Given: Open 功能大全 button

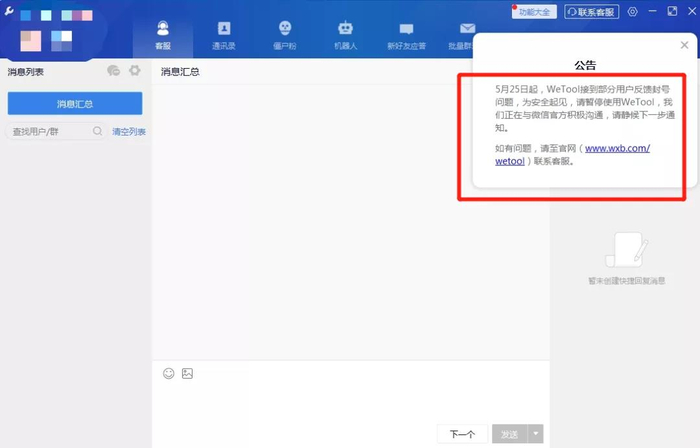Looking at the screenshot, I should coord(534,12).
